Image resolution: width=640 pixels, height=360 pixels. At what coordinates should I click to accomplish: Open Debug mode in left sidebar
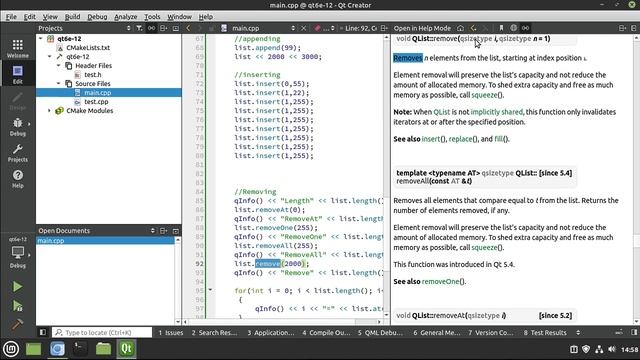click(18, 127)
